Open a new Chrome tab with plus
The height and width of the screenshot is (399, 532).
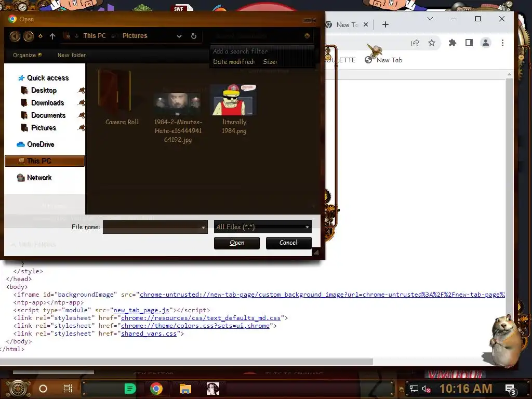385,24
